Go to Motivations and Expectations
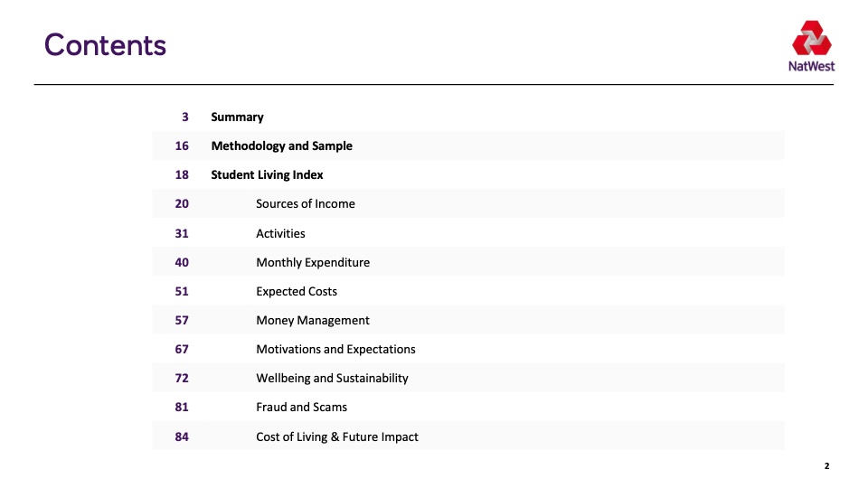This screenshot has width=868, height=488. pyautogui.click(x=335, y=349)
